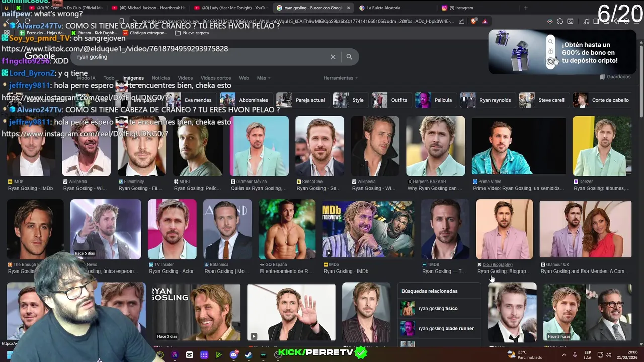Open the green play-arrow taskbar app
This screenshot has height=362, width=644.
pos(219,355)
